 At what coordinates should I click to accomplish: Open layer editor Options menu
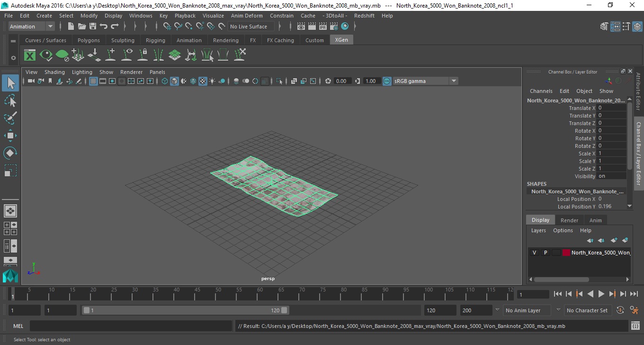[x=563, y=230]
